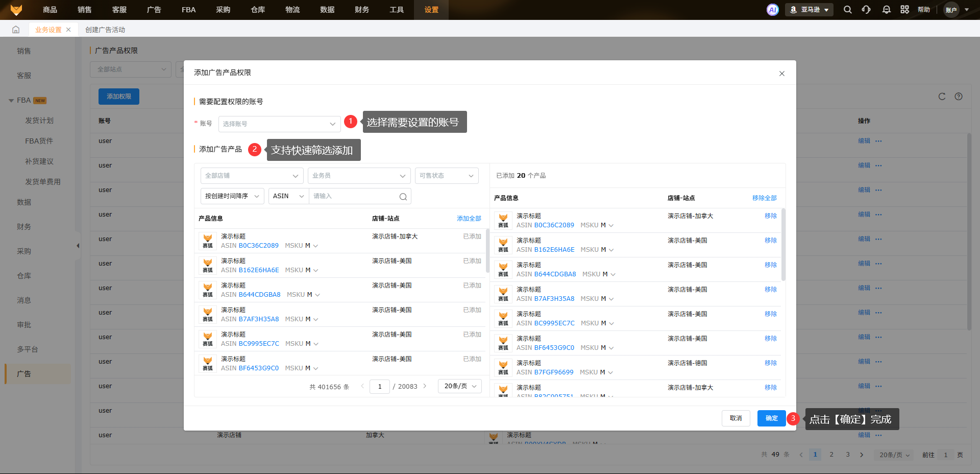
Task: Open the 可售状态 dropdown
Action: click(446, 176)
